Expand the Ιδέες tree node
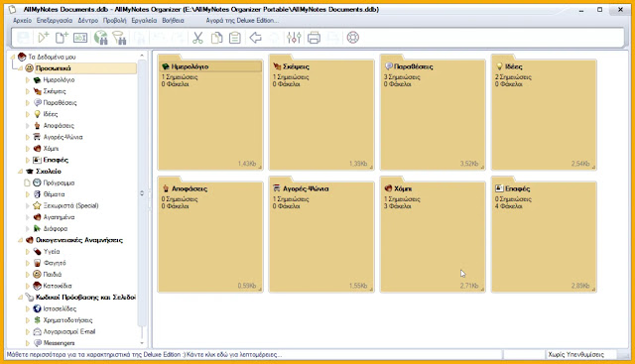Image resolution: width=635 pixels, height=364 pixels. click(28, 114)
